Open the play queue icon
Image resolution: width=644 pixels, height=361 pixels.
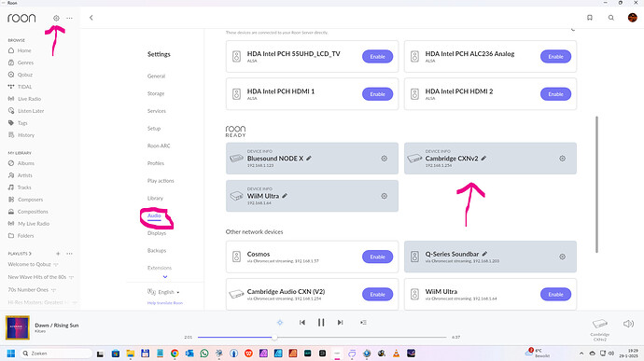363,323
